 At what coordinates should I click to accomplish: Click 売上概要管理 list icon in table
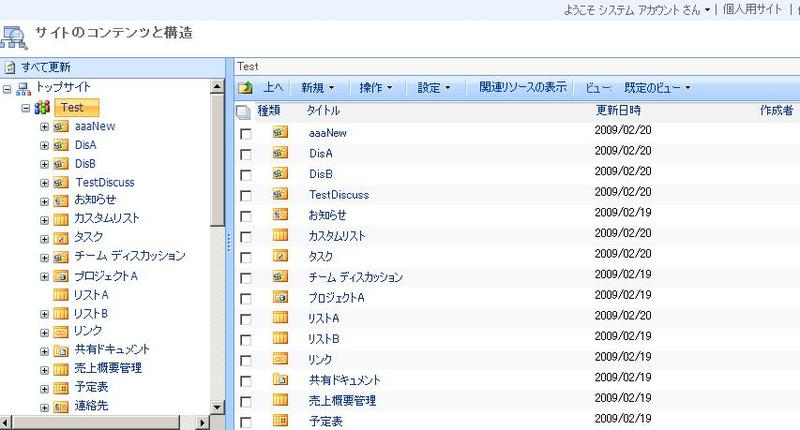point(280,400)
